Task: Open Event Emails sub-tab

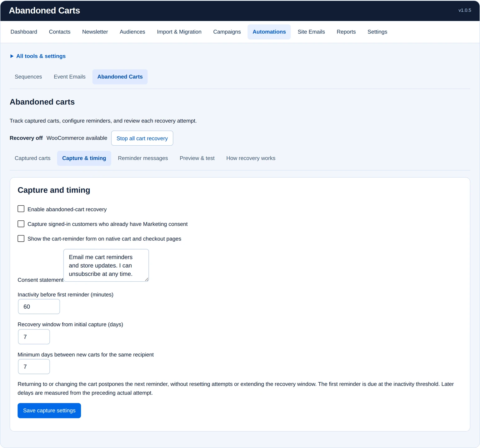Action: coord(70,77)
